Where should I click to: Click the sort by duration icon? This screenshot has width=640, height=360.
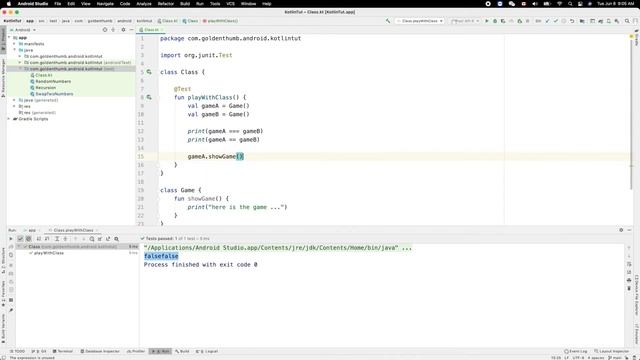47,239
